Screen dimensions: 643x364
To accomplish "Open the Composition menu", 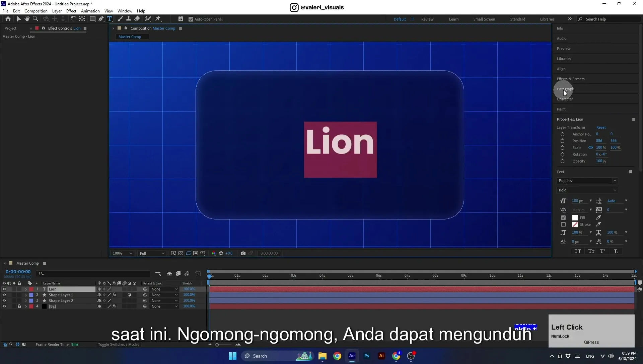I will [x=36, y=11].
